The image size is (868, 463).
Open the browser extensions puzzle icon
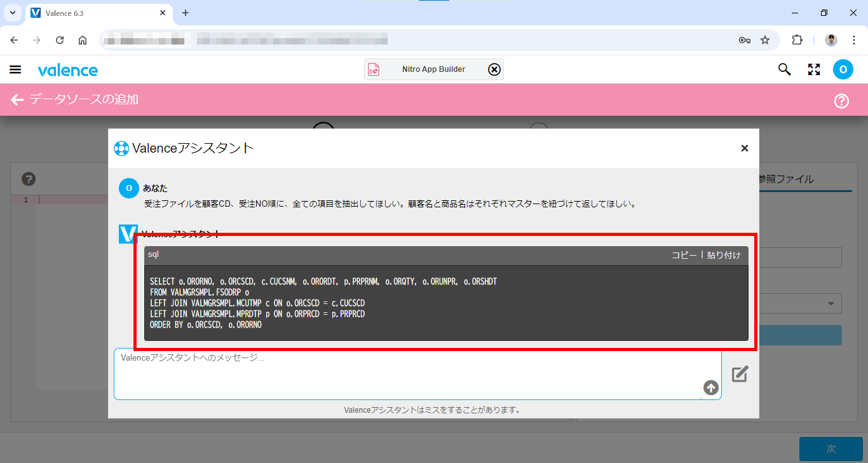coord(797,40)
